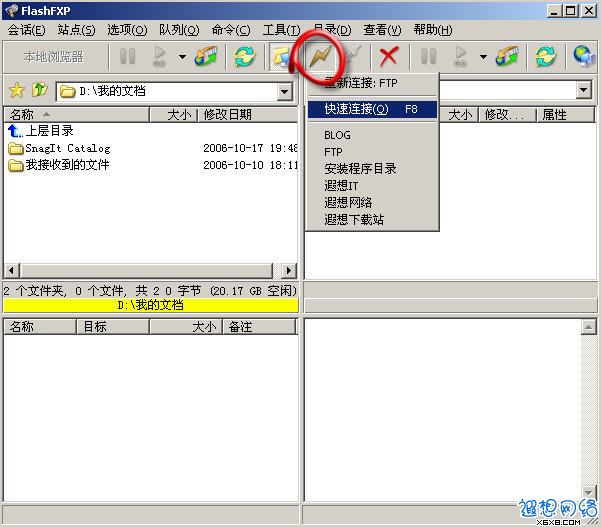Sort local files by 修改日期 column
The image size is (601, 527).
pos(248,115)
